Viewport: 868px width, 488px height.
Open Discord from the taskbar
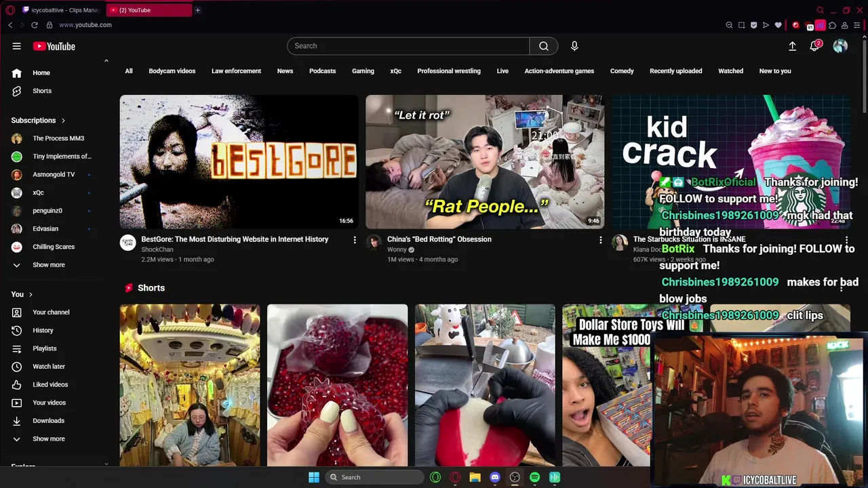pyautogui.click(x=495, y=477)
